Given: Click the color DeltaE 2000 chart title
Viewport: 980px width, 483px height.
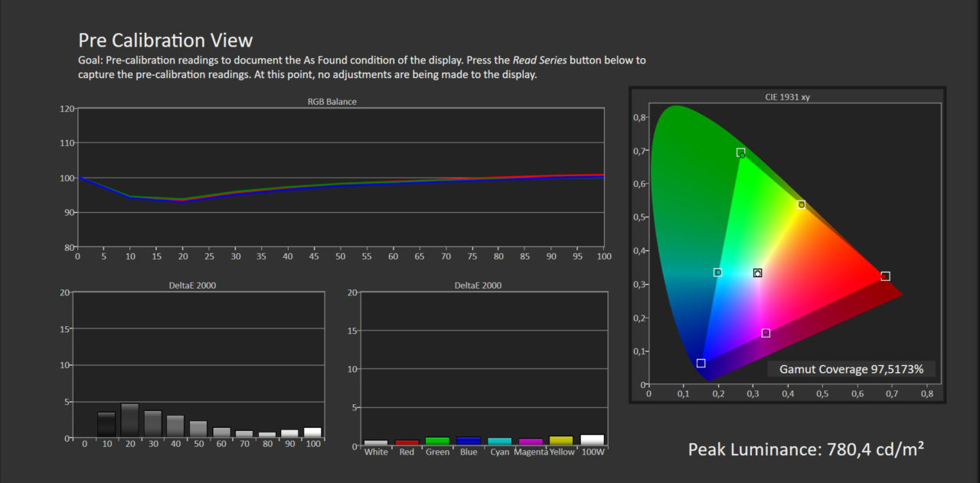Looking at the screenshot, I should tap(478, 286).
